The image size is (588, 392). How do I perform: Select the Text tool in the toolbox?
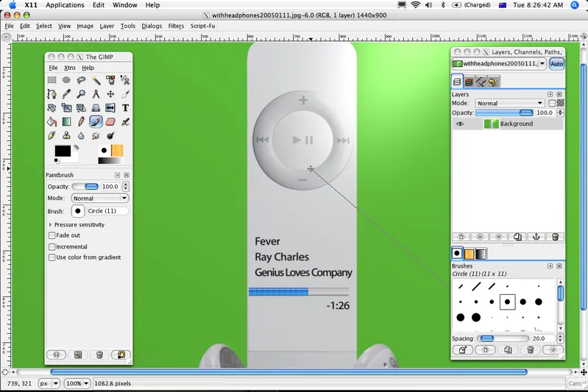coord(125,108)
